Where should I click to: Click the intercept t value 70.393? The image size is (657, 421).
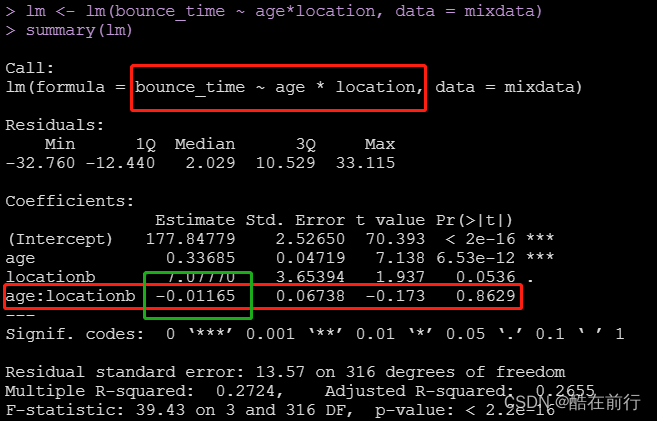396,239
